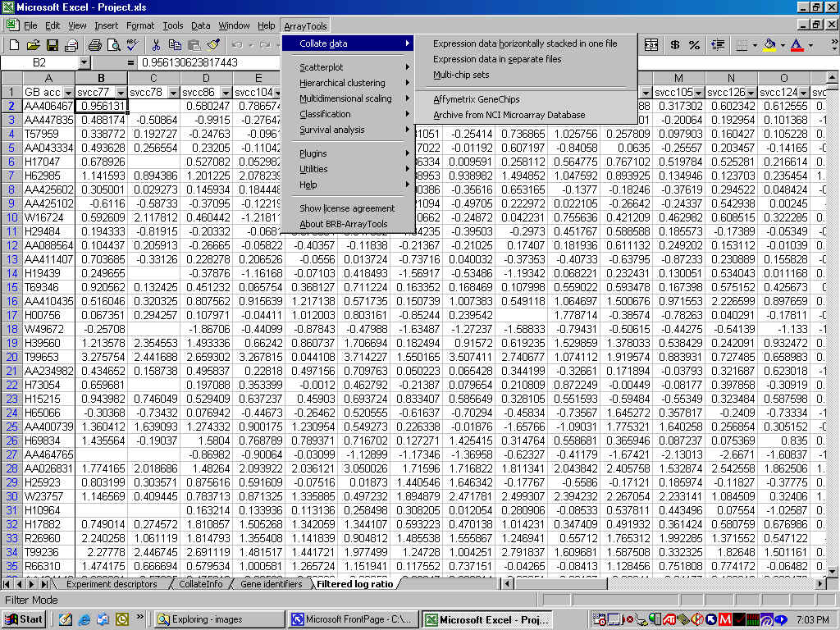Apply red Font Color A
The width and height of the screenshot is (840, 630).
pos(797,45)
